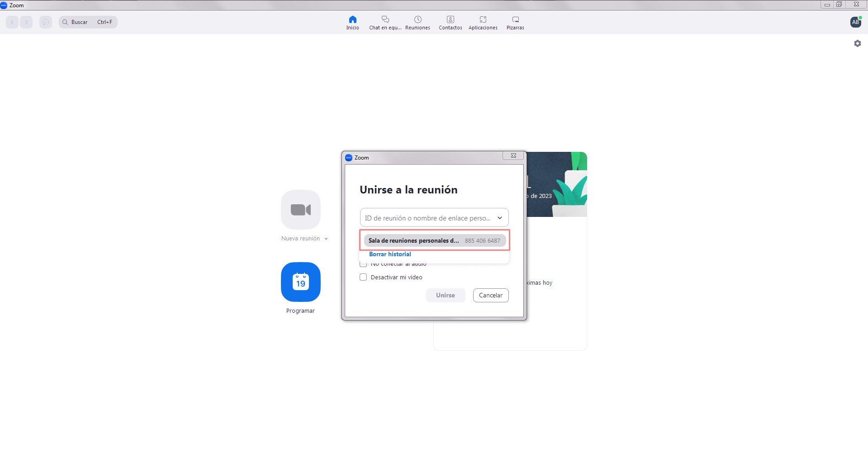Screen dimensions: 868x470
Task: Open the Pizarras tab
Action: tap(515, 23)
